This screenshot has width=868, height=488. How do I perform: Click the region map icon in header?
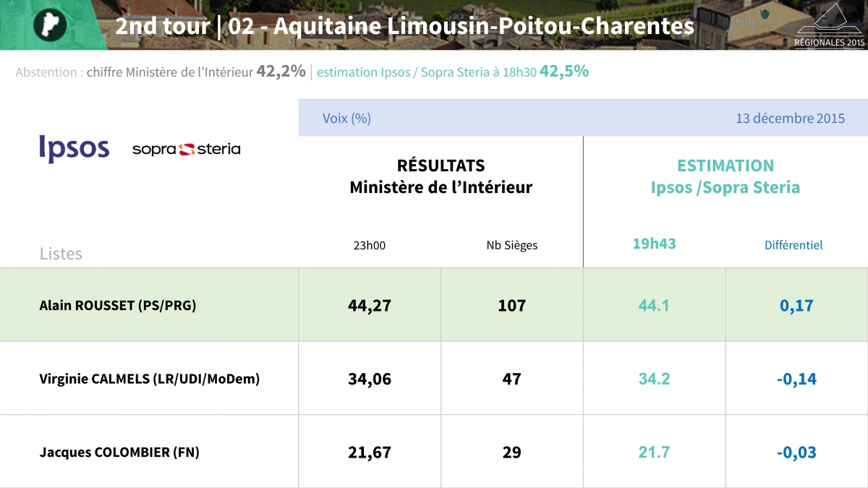click(x=50, y=25)
